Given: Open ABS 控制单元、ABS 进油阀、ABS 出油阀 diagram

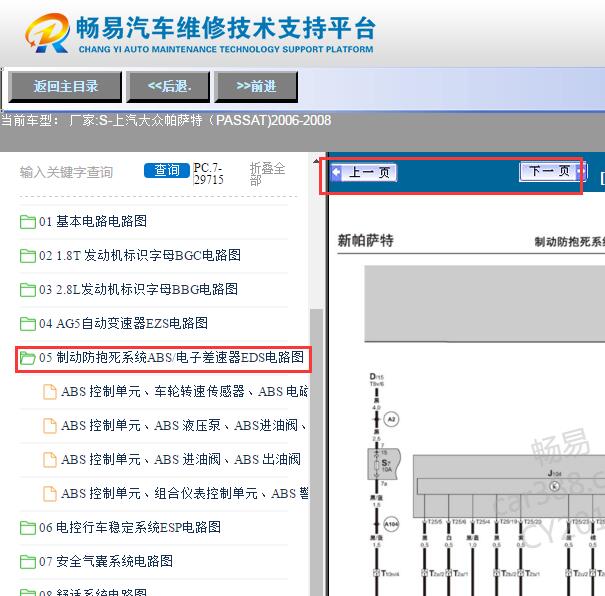Looking at the screenshot, I should point(181,459).
